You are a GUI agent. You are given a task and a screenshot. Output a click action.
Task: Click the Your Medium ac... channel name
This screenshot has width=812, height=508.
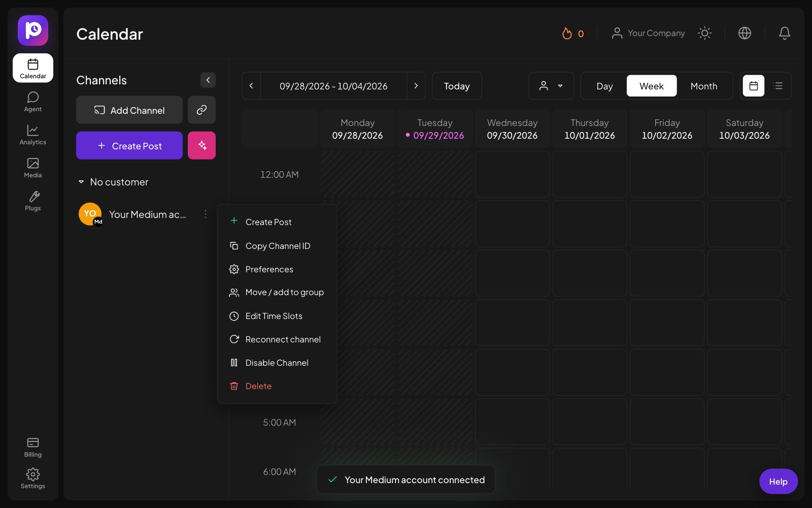point(147,214)
